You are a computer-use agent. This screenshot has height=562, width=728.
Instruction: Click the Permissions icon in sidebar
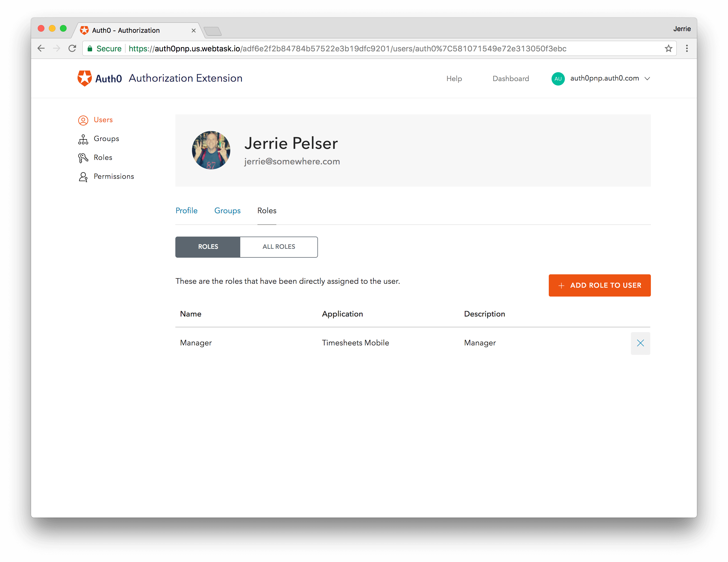83,177
